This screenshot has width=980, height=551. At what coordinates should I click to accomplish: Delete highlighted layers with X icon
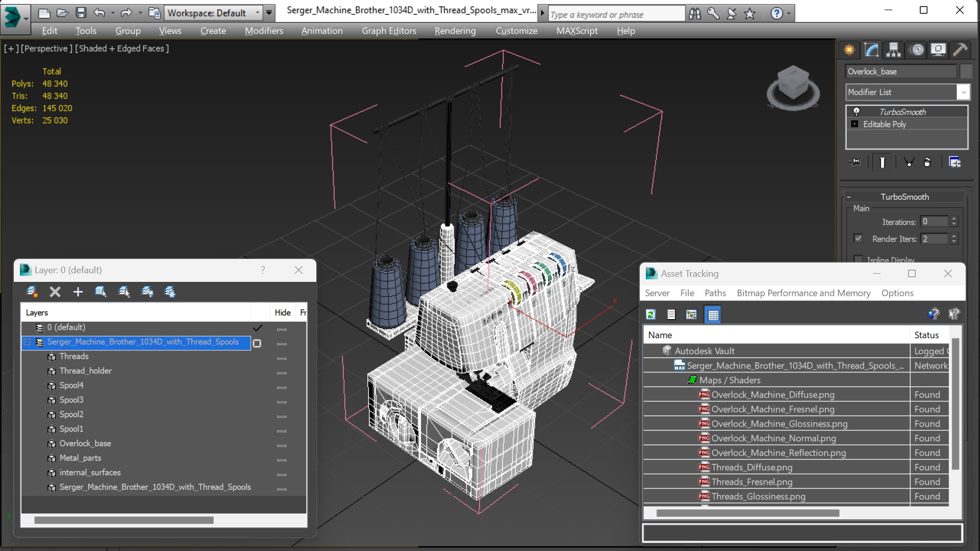(55, 292)
